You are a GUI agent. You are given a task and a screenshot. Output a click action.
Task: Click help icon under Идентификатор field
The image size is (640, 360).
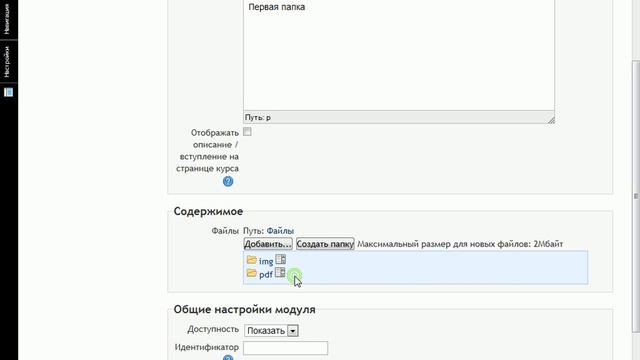click(x=228, y=358)
